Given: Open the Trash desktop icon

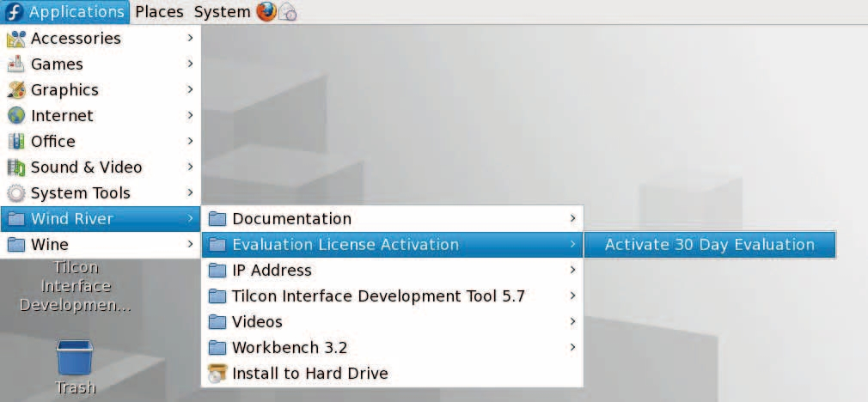Looking at the screenshot, I should pyautogui.click(x=75, y=358).
